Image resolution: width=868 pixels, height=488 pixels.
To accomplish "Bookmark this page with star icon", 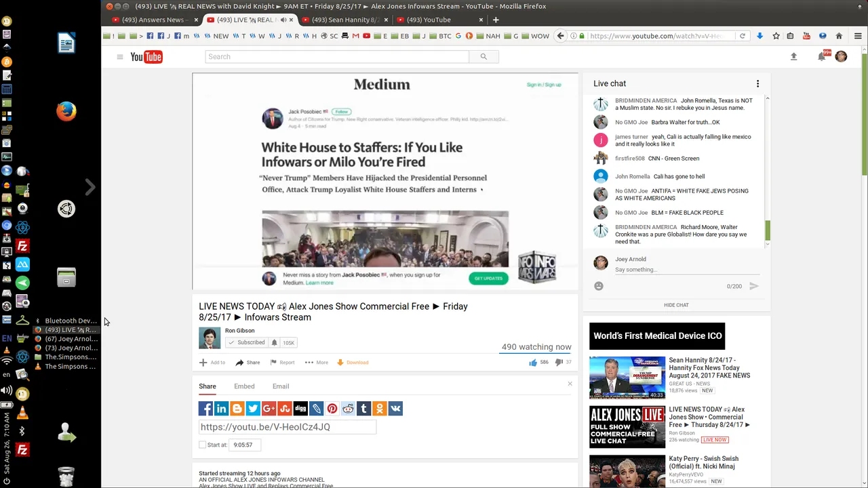I will click(x=776, y=36).
